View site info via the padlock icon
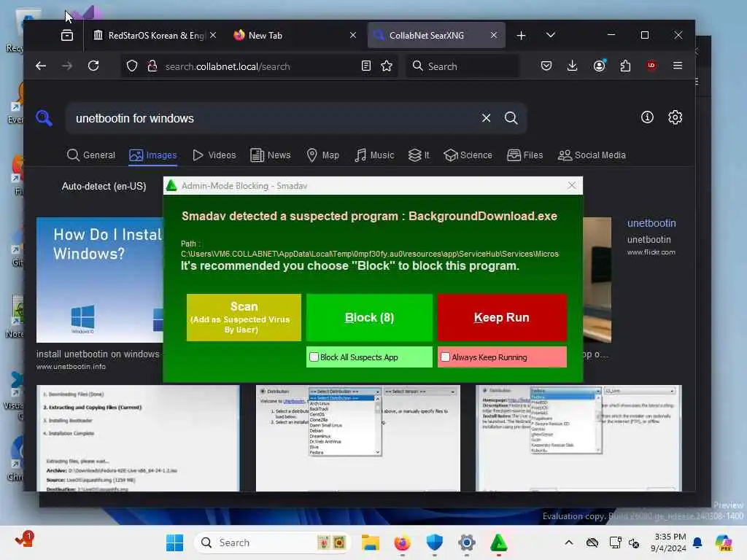This screenshot has height=560, width=747. [152, 66]
